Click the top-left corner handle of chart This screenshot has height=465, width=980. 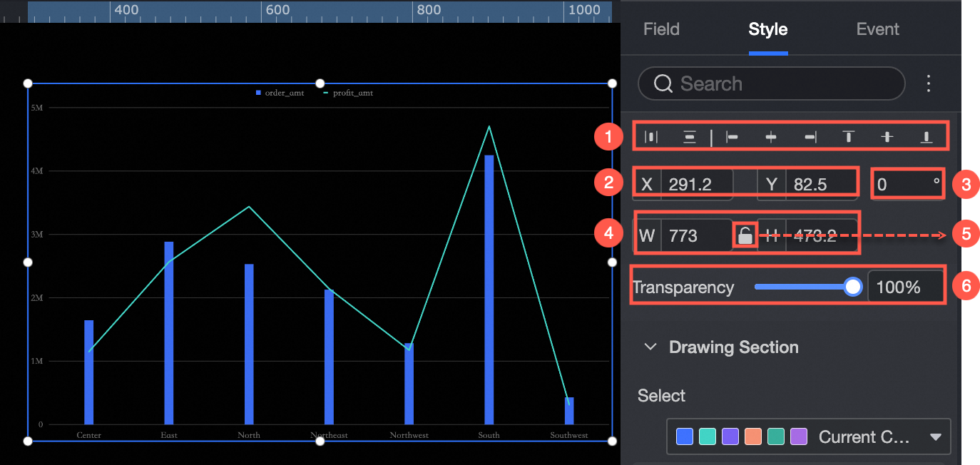click(x=29, y=83)
